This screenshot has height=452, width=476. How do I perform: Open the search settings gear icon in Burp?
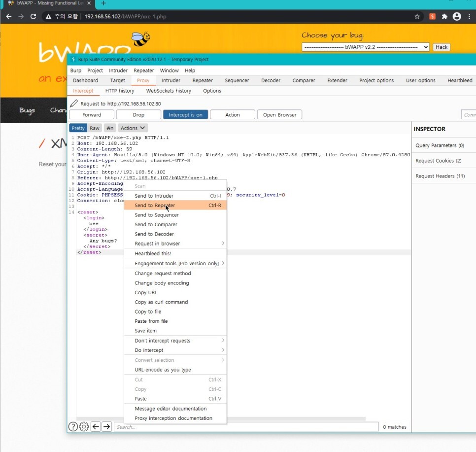pos(84,426)
